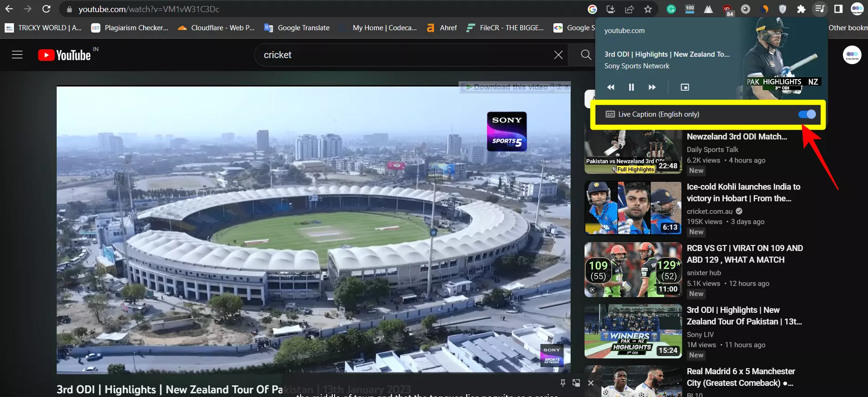Viewport: 868px width, 397px height.
Task: Click the gray circular extension icon
Action: pos(745,9)
